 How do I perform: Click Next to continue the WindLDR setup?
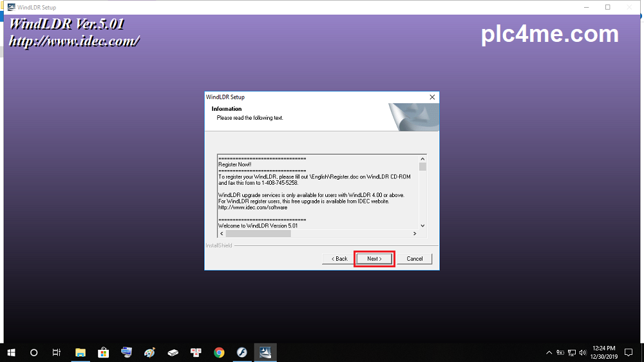coord(374,259)
